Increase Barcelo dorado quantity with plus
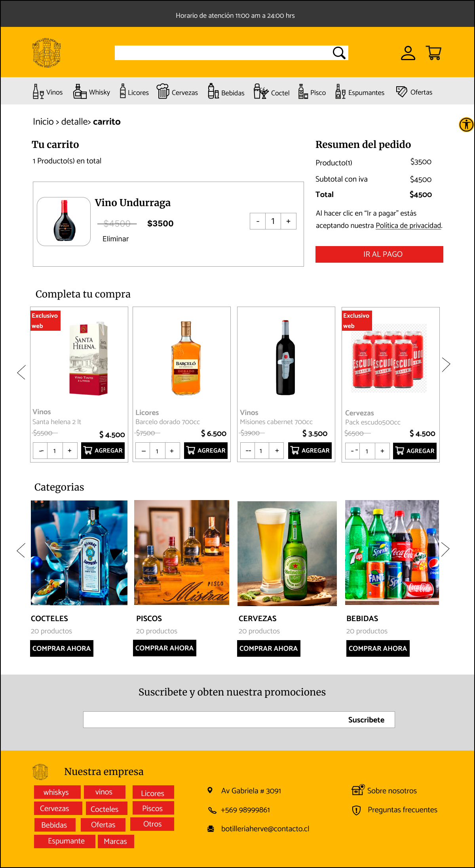The width and height of the screenshot is (475, 868). (172, 451)
